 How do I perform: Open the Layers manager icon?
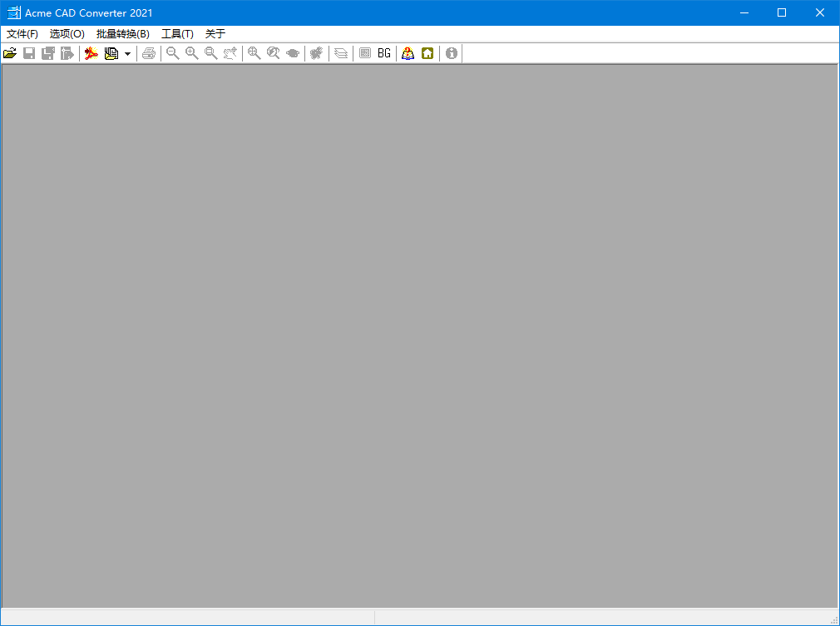click(341, 53)
